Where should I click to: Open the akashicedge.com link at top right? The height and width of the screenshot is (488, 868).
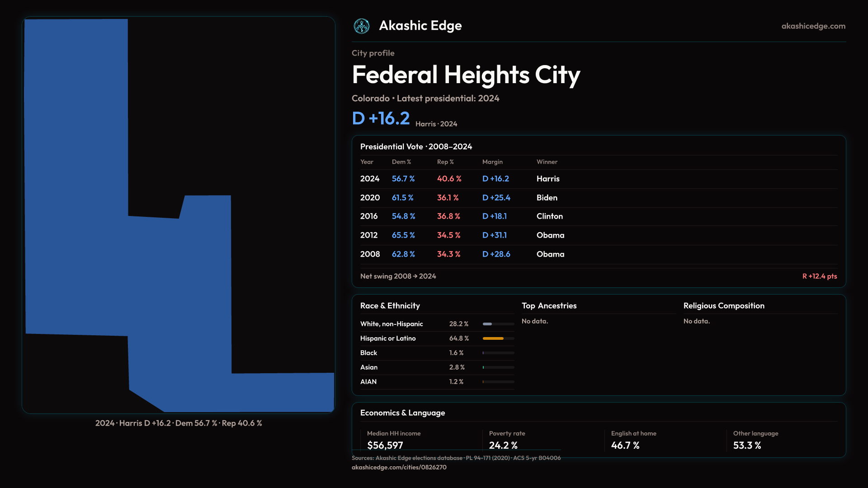point(813,26)
